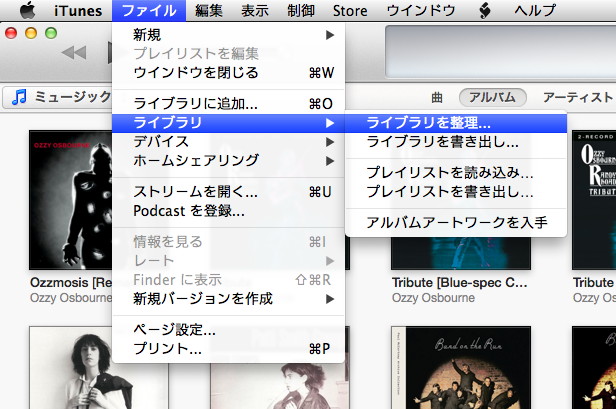Choose ストリームを開く…

[x=228, y=192]
